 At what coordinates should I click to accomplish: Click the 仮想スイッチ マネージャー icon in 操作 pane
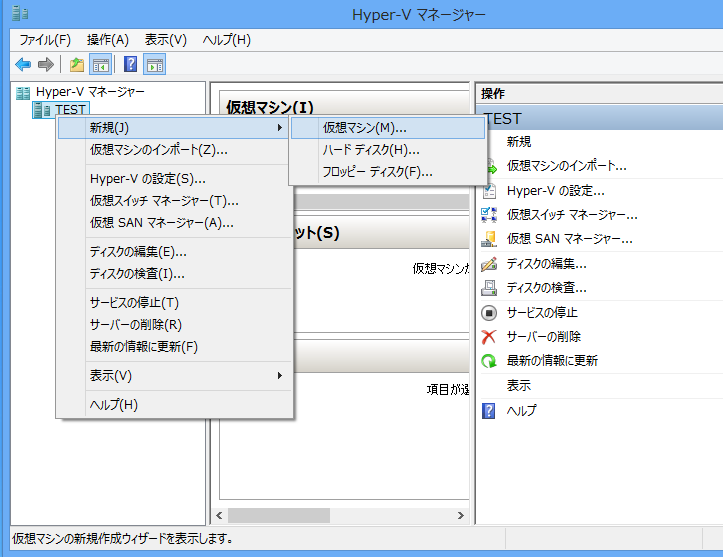click(489, 214)
